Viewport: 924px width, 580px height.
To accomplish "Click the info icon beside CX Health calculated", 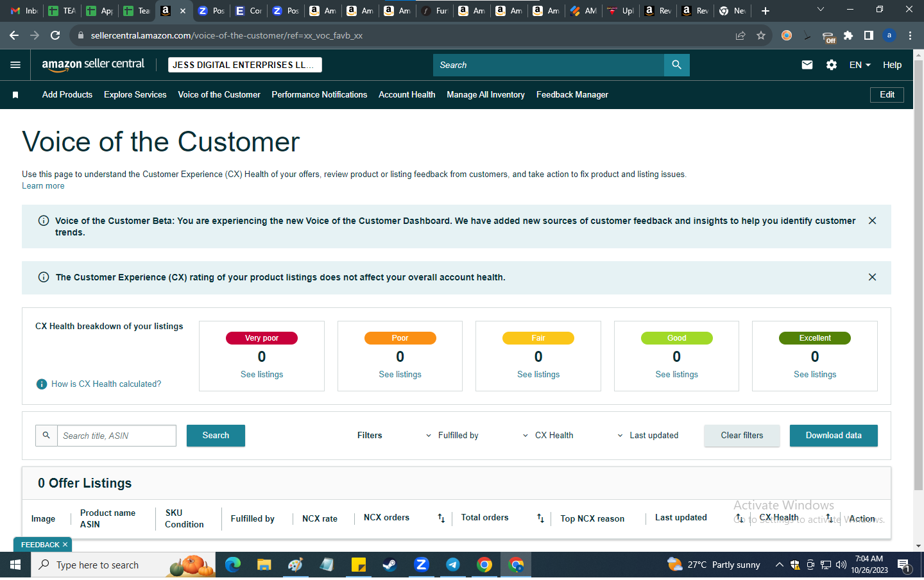I will tap(42, 384).
